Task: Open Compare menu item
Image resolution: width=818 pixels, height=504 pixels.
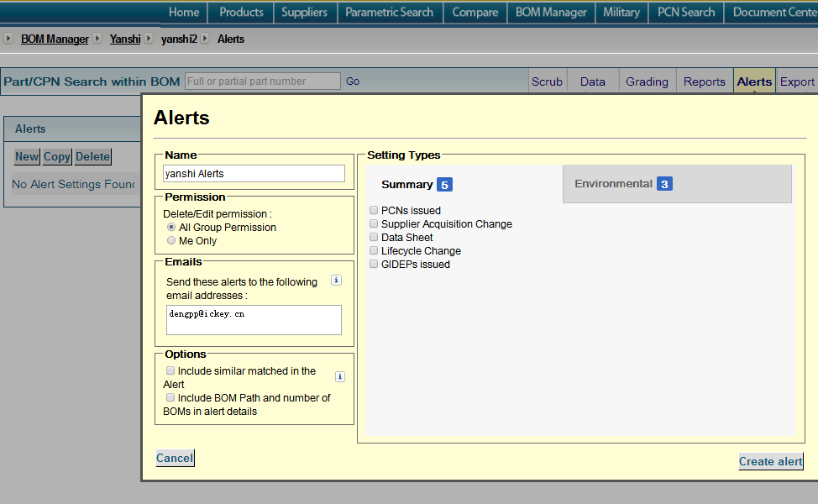Action: click(475, 12)
